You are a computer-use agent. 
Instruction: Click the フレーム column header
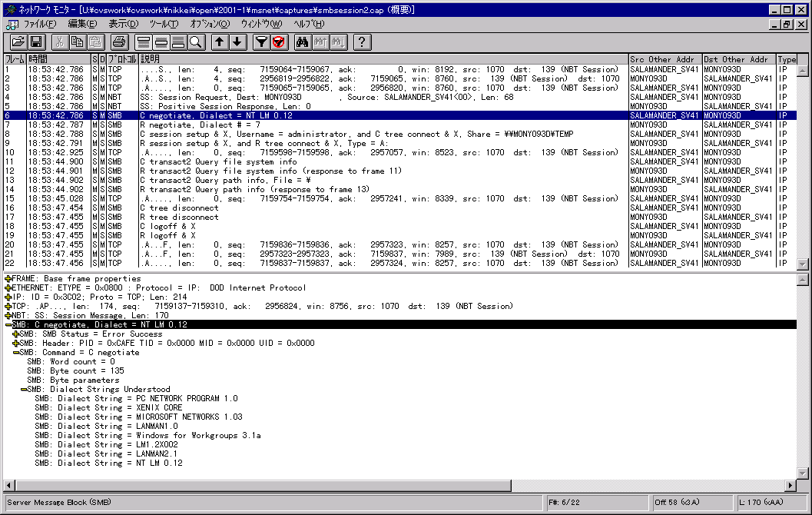15,59
